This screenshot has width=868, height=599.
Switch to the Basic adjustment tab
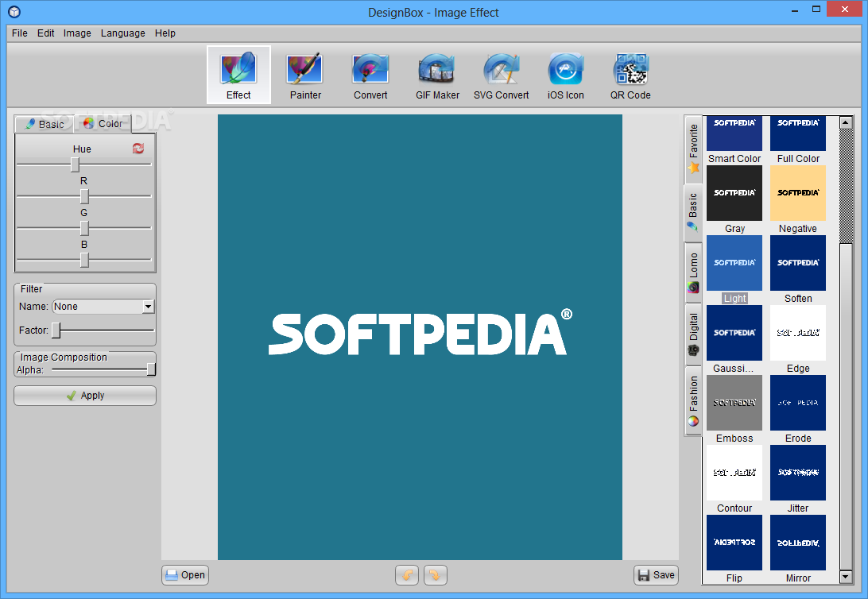pos(45,125)
